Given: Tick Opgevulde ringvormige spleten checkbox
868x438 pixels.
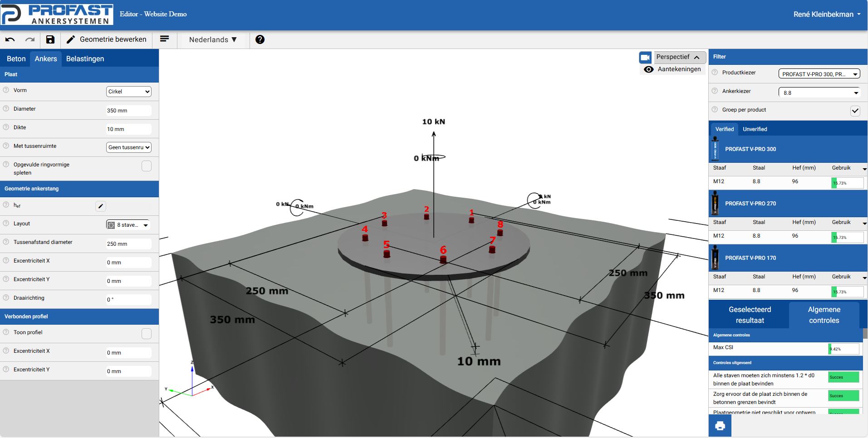Looking at the screenshot, I should coord(147,166).
